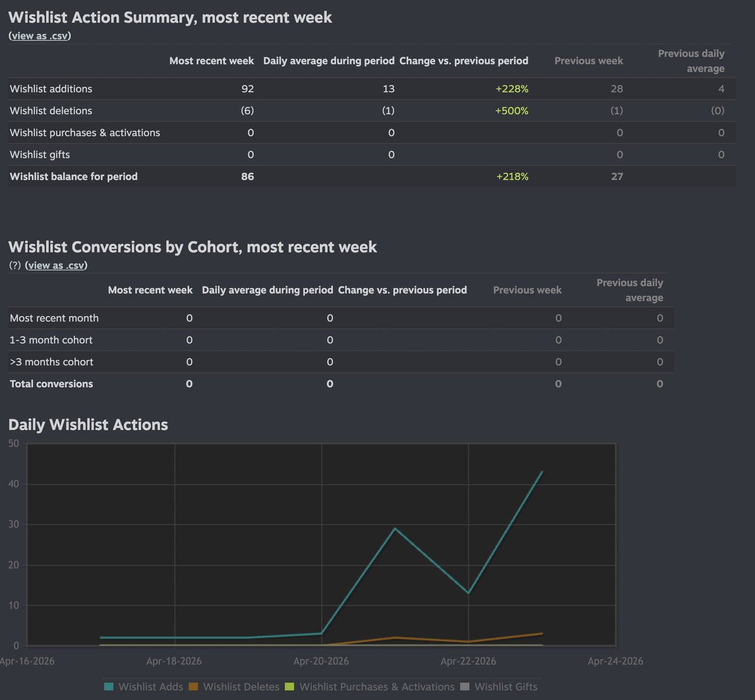This screenshot has height=700, width=755.
Task: Click the Wishlist additions row
Action: click(50, 89)
